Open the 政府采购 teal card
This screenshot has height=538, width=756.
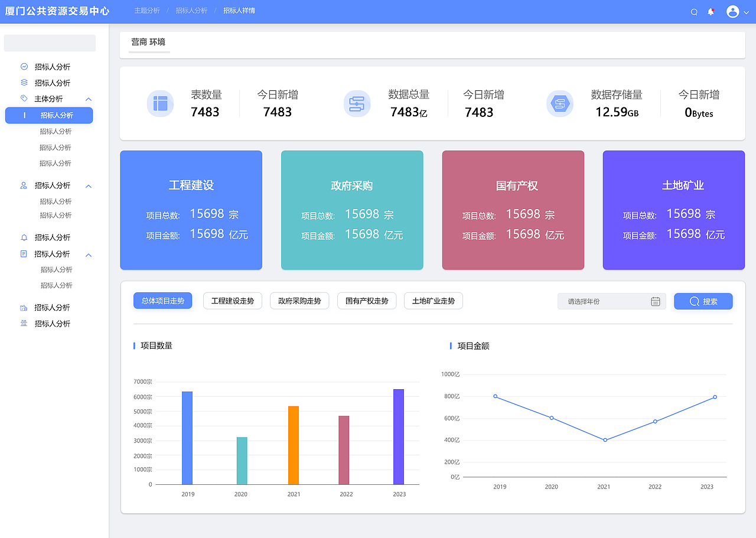coord(352,210)
